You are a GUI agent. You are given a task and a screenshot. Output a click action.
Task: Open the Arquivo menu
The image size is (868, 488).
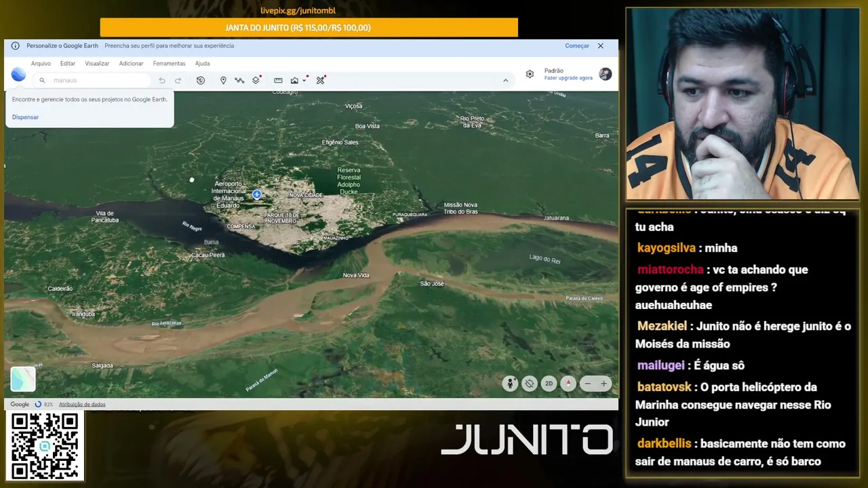[41, 64]
